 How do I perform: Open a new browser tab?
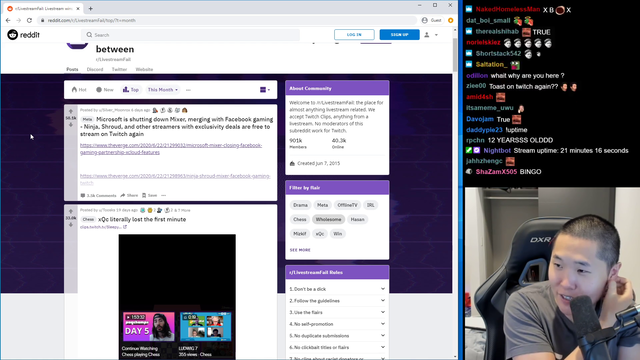[91, 8]
